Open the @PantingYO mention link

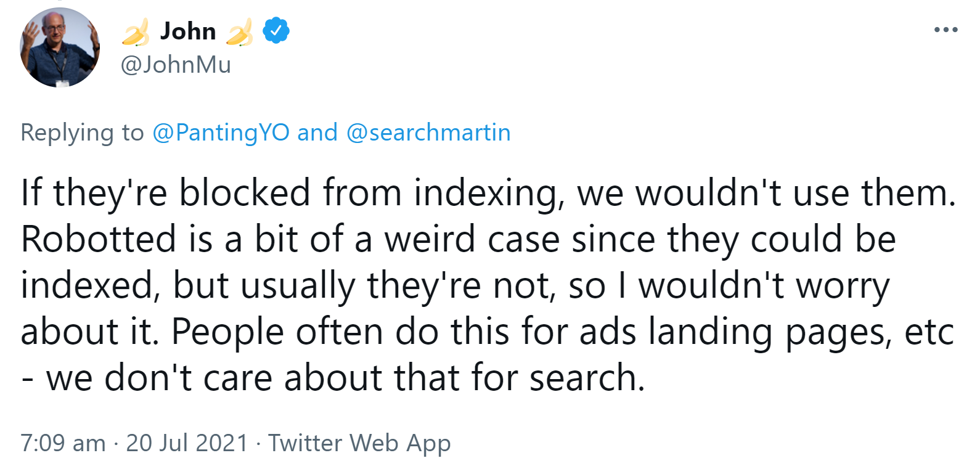point(221,133)
